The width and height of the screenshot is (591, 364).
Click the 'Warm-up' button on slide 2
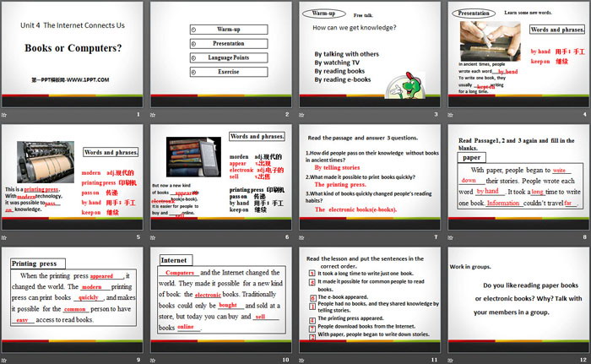[x=229, y=30]
